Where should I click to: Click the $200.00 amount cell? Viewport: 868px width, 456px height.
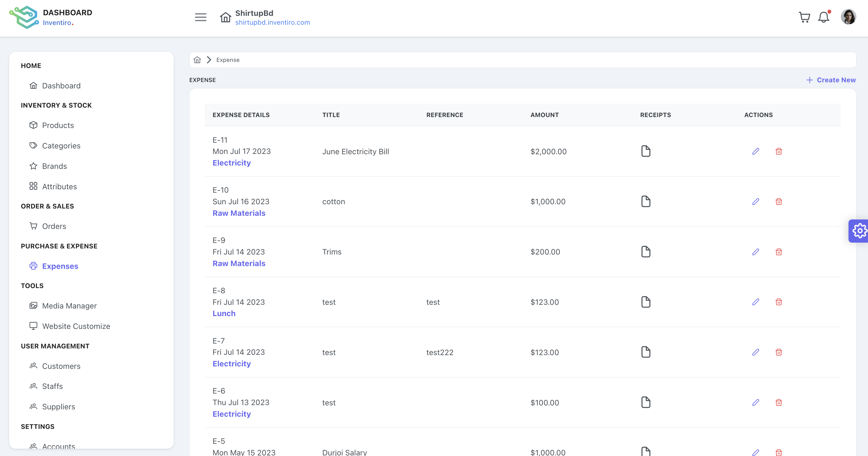click(x=545, y=252)
